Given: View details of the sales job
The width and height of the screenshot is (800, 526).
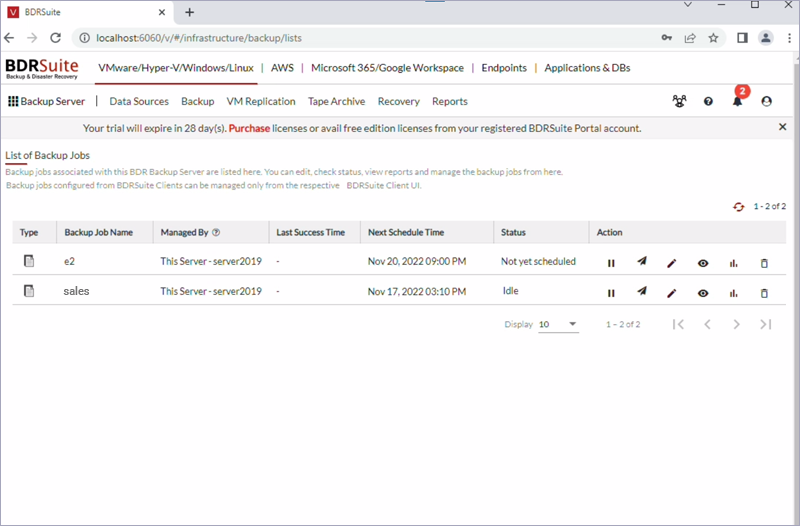Looking at the screenshot, I should click(703, 293).
